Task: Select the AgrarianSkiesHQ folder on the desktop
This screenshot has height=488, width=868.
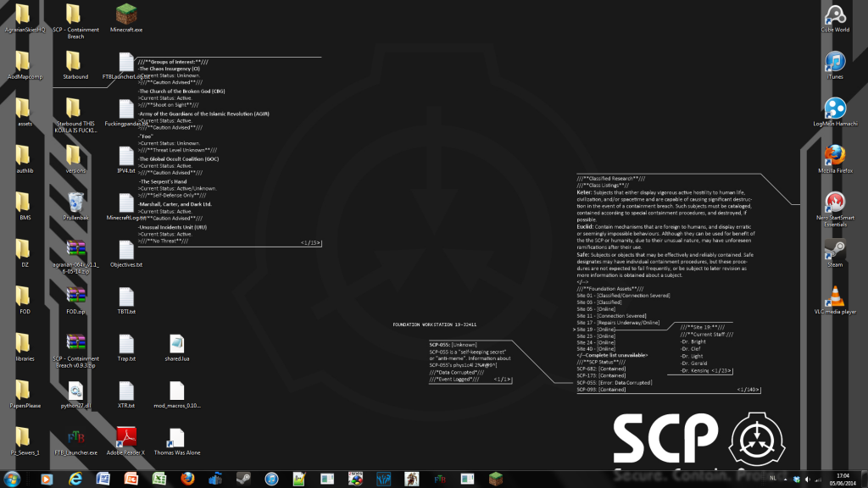Action: tap(25, 15)
